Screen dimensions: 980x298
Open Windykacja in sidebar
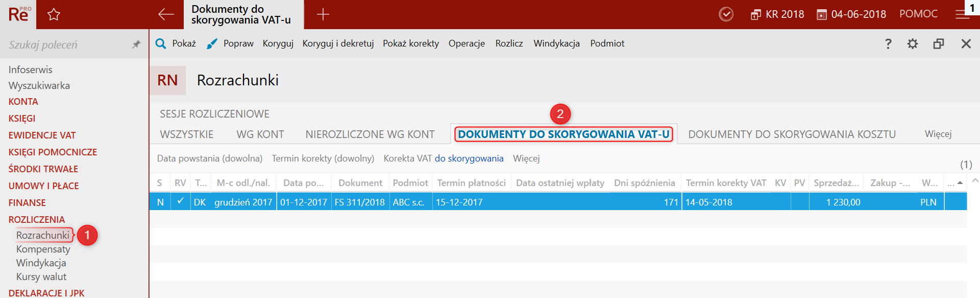(41, 263)
